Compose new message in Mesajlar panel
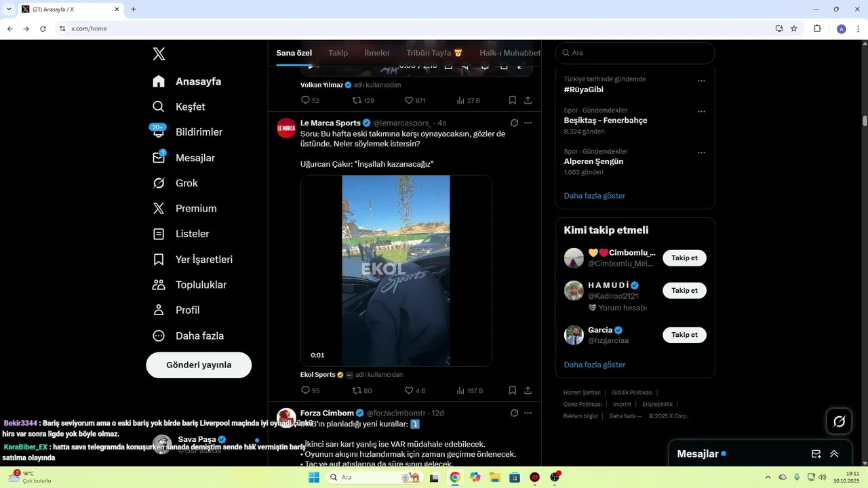Image resolution: width=868 pixels, height=488 pixels. [x=816, y=454]
